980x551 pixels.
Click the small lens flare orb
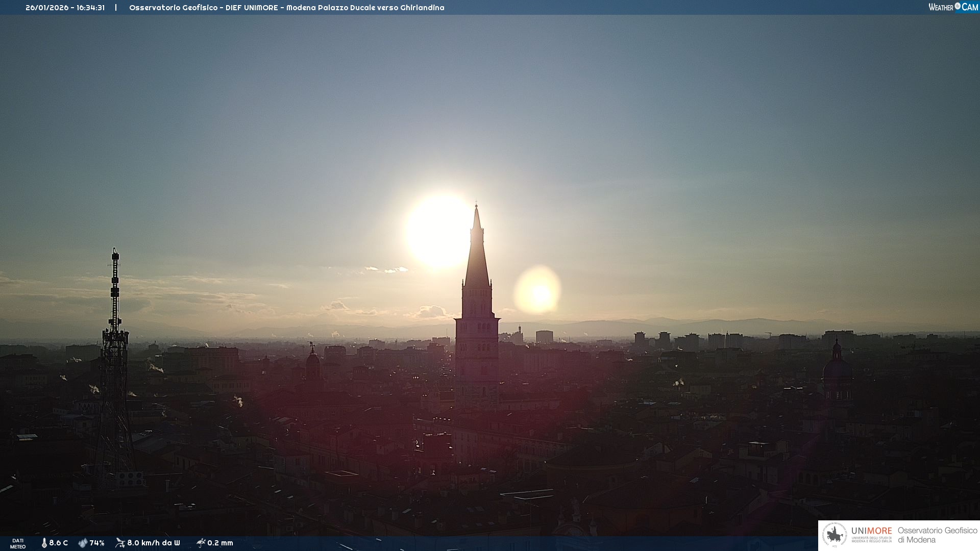537,291
